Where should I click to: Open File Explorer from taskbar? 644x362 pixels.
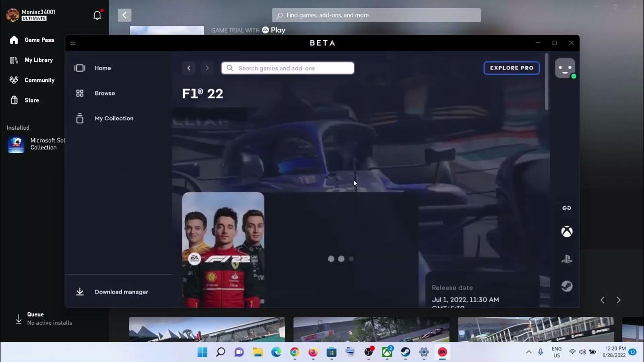pyautogui.click(x=258, y=352)
